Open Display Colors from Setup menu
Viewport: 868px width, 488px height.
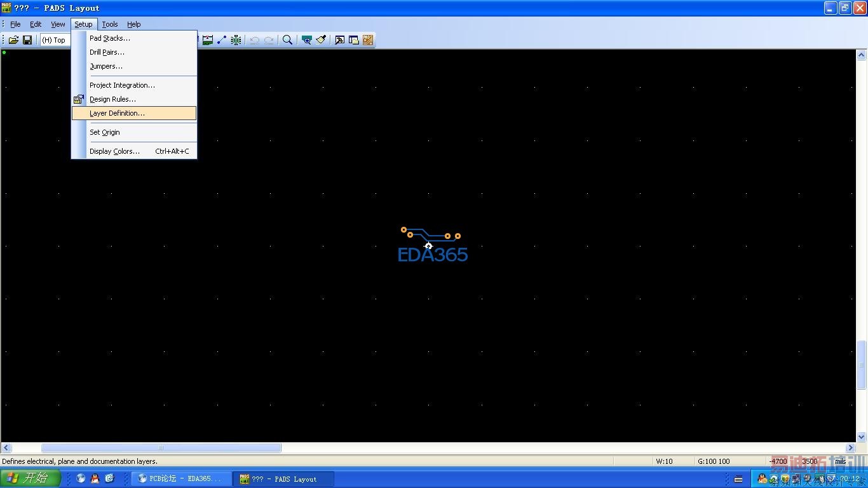pos(134,151)
